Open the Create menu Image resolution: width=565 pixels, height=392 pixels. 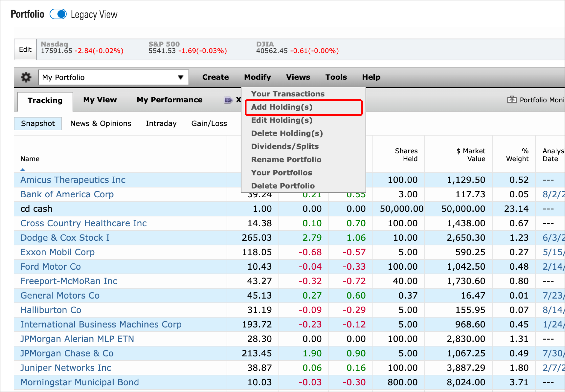click(215, 77)
